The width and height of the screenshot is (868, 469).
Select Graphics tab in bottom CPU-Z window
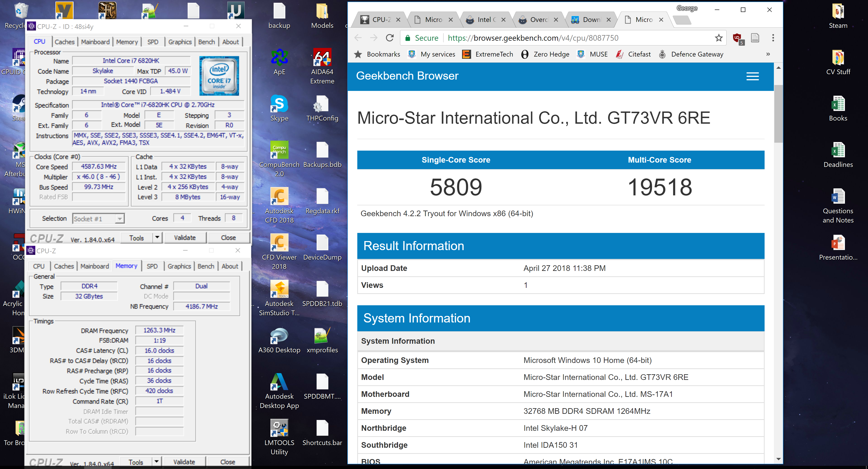tap(179, 266)
